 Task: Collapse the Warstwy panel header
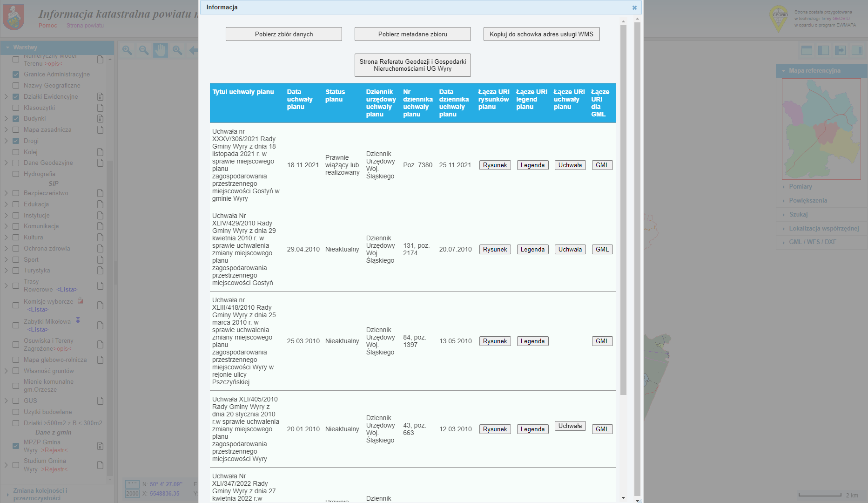tap(8, 48)
